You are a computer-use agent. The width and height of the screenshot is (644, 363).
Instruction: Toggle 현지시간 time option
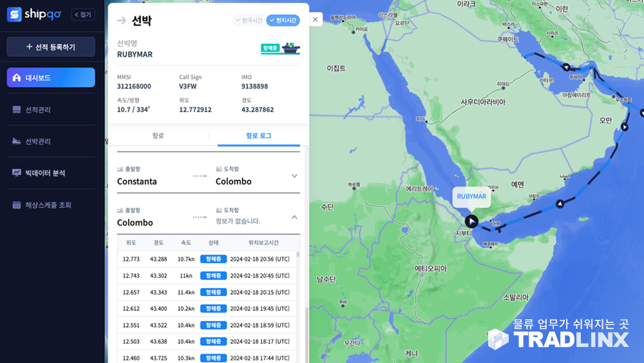[x=283, y=20]
